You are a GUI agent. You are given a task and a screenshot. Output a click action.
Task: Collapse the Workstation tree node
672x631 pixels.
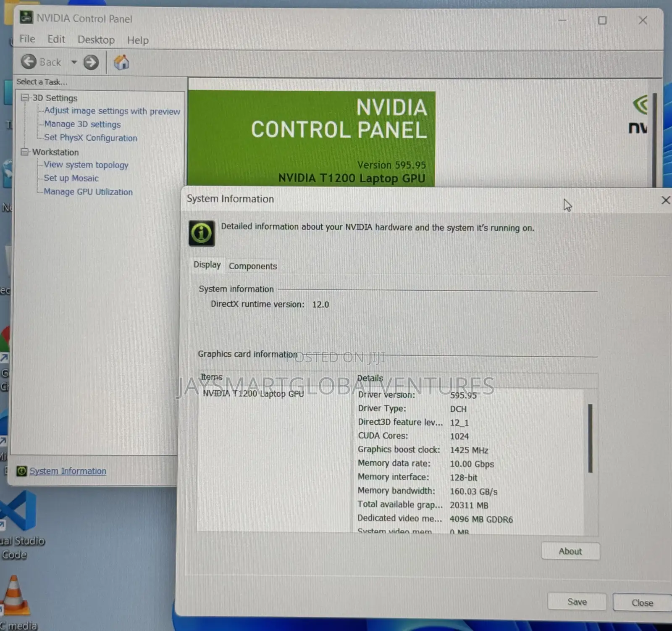[x=25, y=152]
